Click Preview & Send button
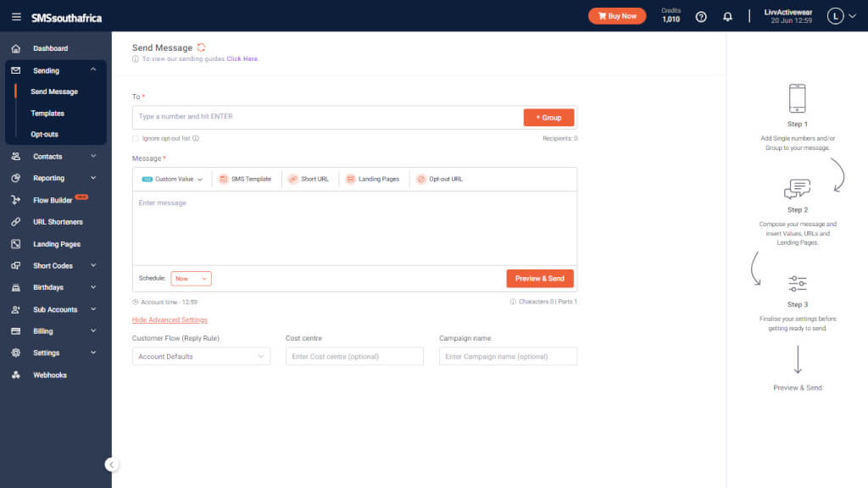This screenshot has width=868, height=488. (x=540, y=278)
